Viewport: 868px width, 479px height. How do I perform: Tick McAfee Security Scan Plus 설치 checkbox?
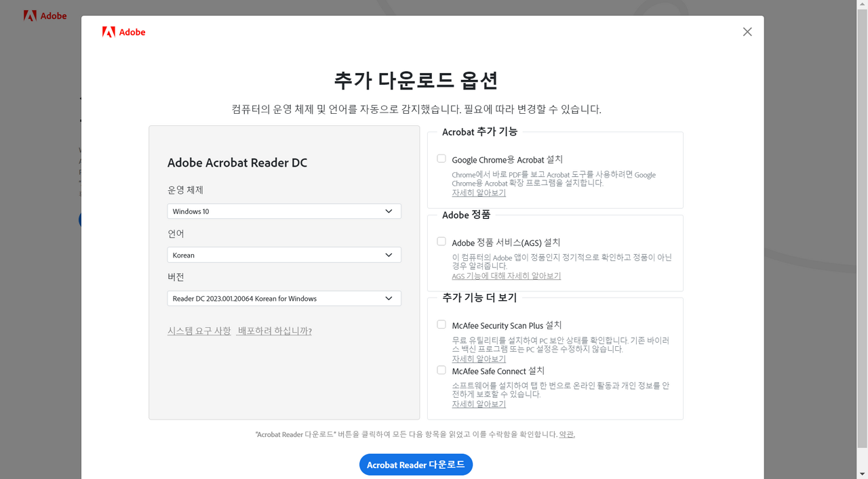(441, 325)
